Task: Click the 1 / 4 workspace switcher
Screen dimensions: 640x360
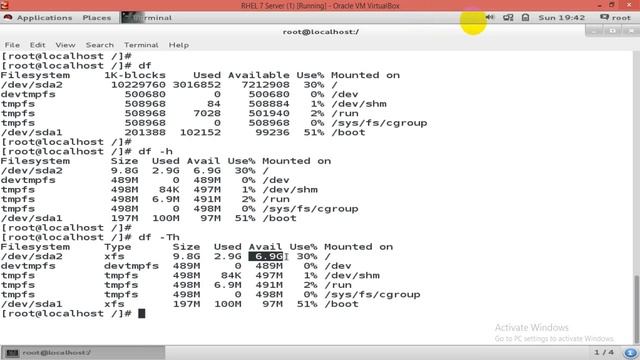Action: [604, 352]
